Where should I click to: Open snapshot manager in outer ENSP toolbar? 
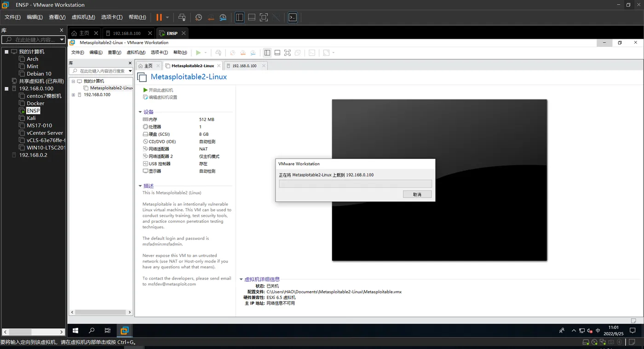coord(223,17)
